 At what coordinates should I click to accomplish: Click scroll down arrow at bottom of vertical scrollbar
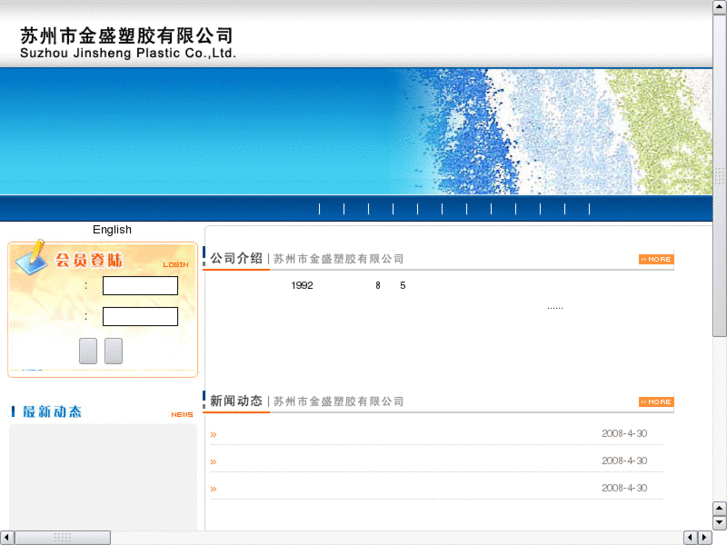(x=720, y=523)
